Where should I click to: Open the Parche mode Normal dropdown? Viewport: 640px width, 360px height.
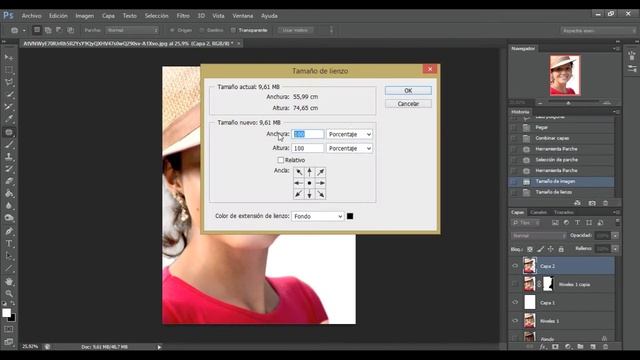tap(132, 30)
